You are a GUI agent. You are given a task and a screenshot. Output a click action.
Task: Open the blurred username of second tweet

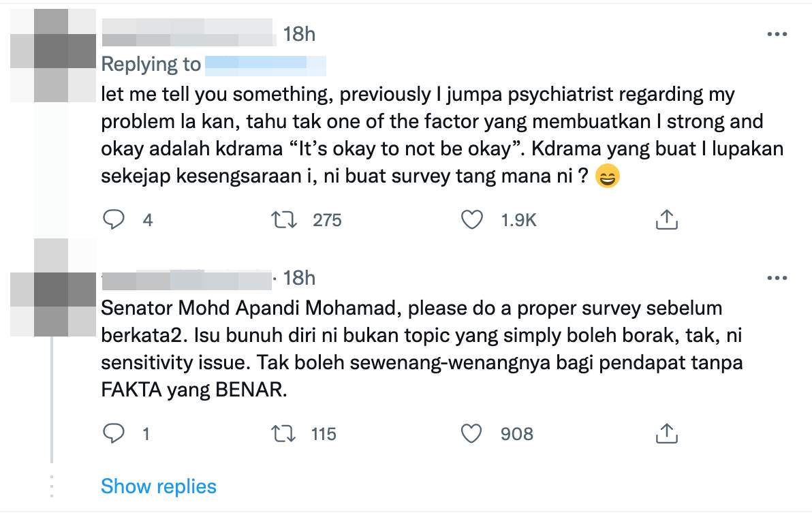(x=187, y=280)
